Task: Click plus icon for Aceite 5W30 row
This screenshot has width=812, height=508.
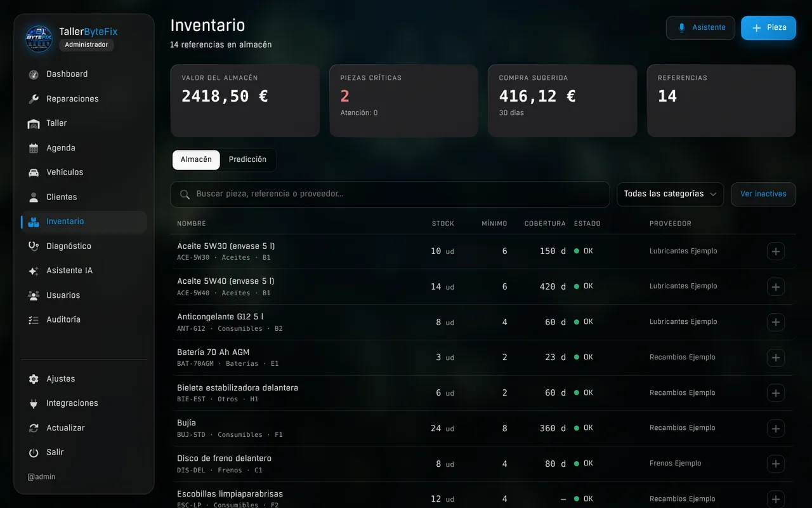Action: pos(775,251)
